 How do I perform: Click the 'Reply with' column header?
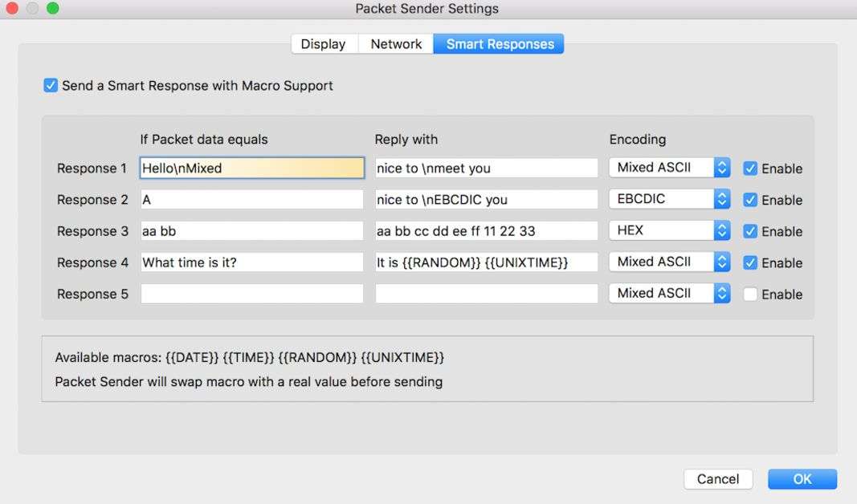point(406,139)
